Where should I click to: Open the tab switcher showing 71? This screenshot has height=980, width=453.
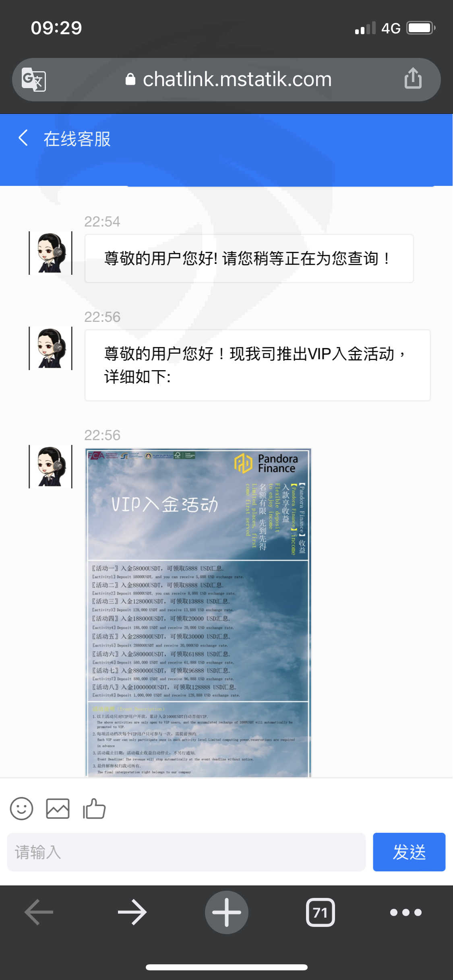tap(320, 912)
